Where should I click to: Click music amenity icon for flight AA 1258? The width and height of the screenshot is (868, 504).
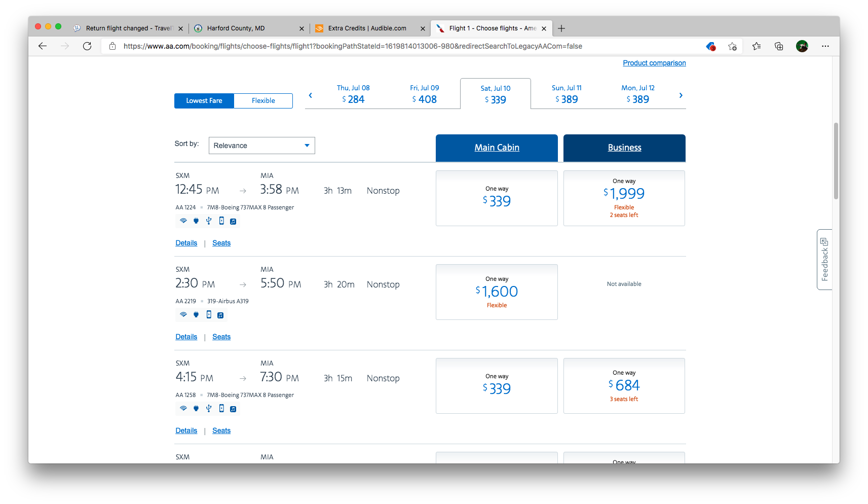233,409
